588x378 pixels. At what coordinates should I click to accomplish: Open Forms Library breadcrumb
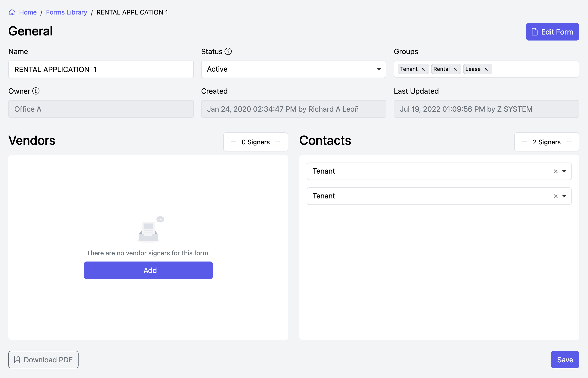tap(66, 12)
